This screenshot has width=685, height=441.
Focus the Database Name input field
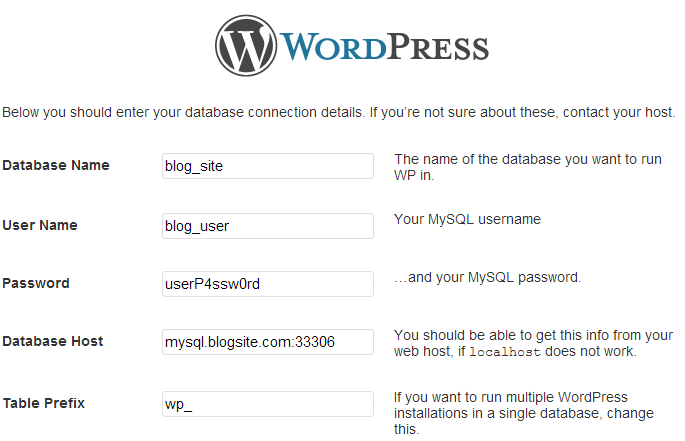click(x=268, y=166)
